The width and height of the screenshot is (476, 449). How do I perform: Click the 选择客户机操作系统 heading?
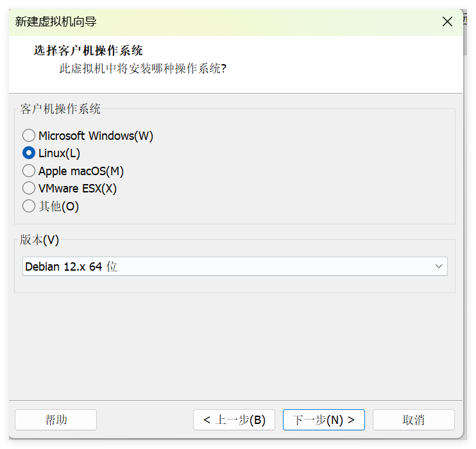pyautogui.click(x=89, y=51)
